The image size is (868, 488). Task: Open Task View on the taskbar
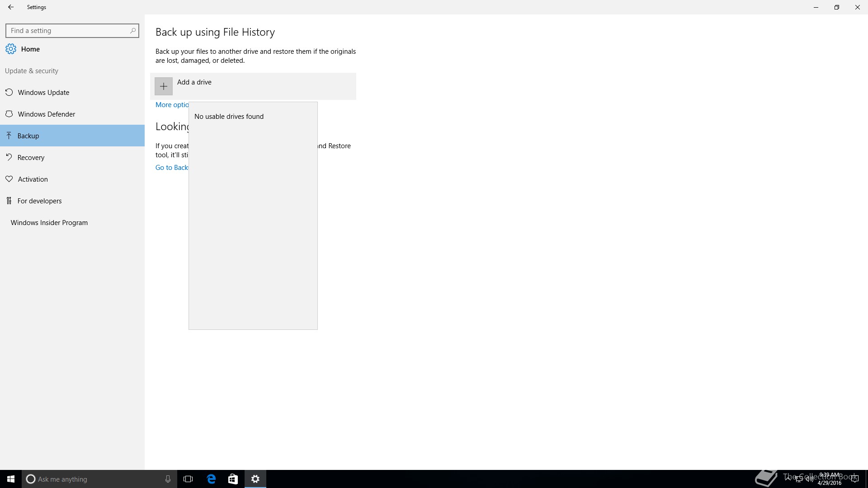coord(188,479)
